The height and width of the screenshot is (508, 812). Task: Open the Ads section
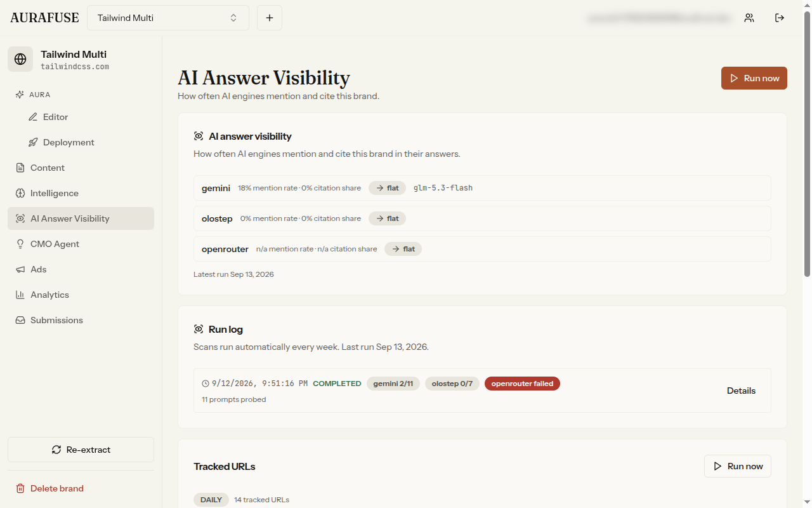[81, 269]
